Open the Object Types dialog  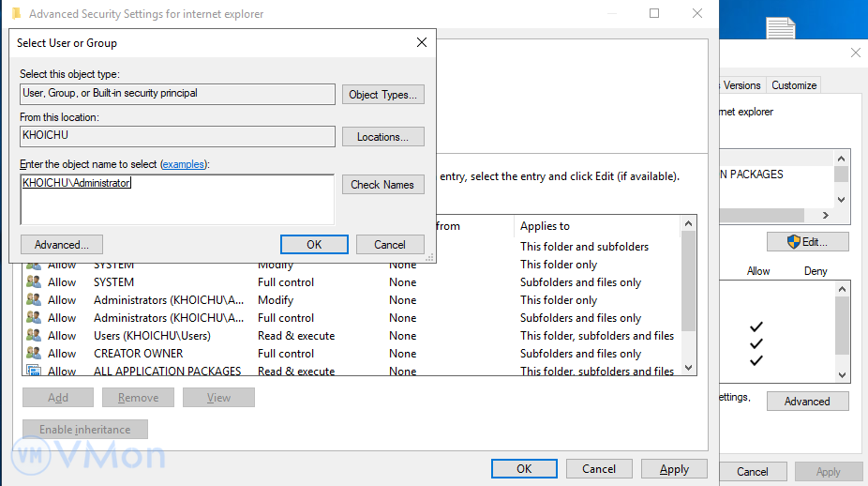(x=382, y=95)
